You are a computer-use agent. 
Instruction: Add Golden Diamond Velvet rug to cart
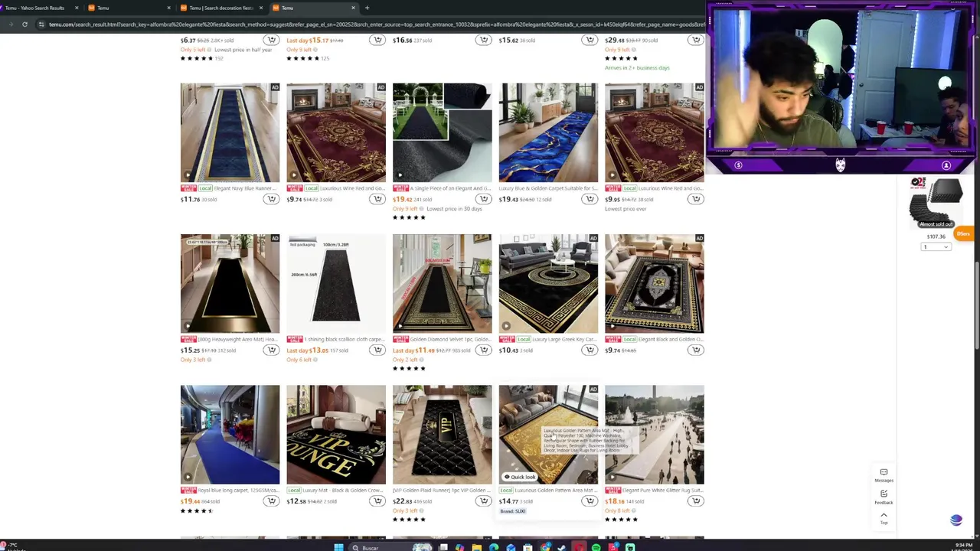tap(483, 350)
